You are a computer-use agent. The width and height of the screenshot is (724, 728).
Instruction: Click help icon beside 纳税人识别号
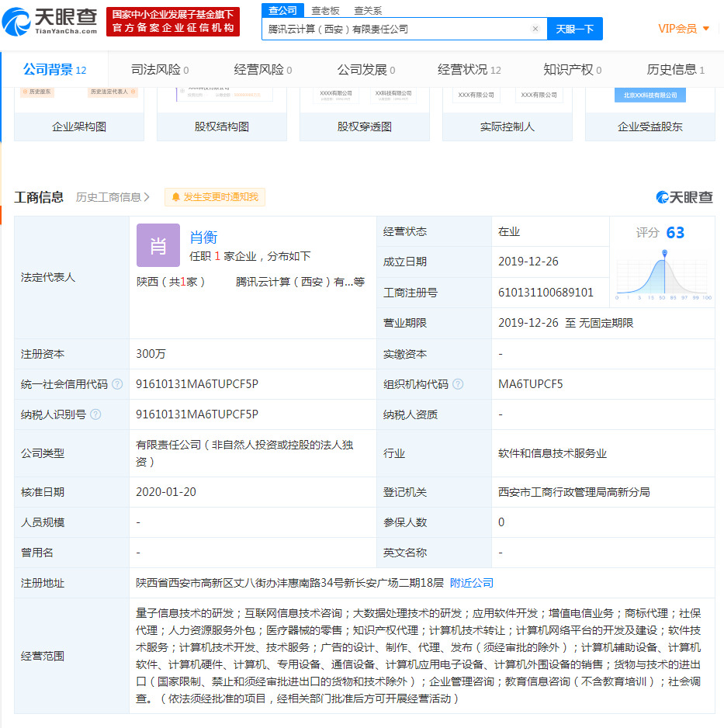pyautogui.click(x=95, y=414)
